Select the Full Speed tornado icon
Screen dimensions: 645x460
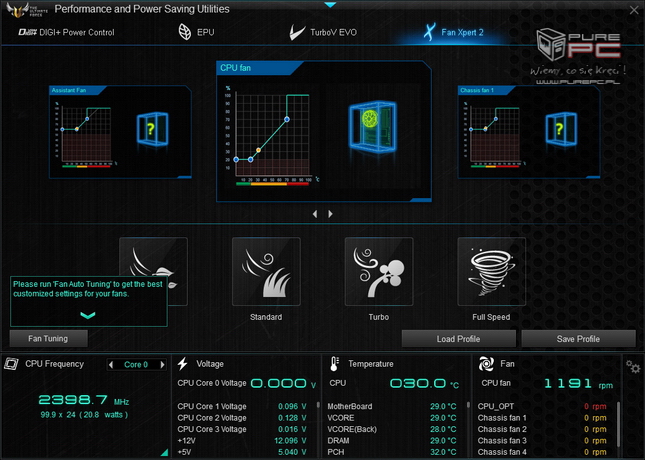click(x=492, y=272)
